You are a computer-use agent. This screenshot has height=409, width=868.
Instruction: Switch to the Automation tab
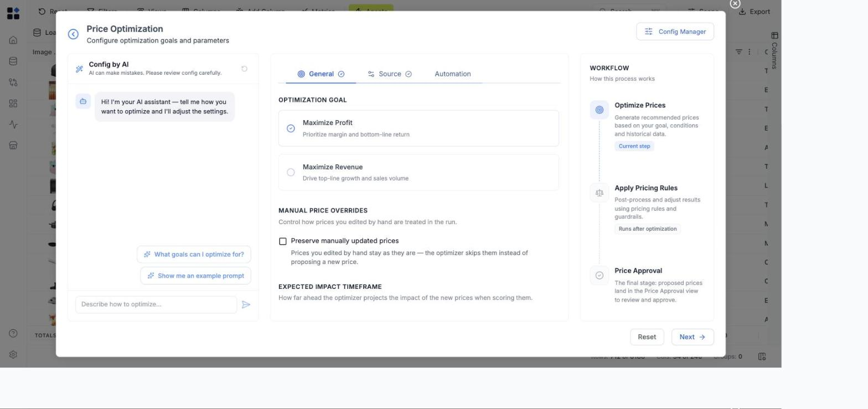[x=453, y=74]
